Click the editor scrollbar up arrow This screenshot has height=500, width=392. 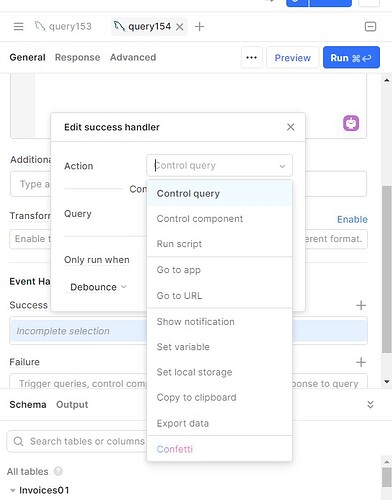click(387, 80)
